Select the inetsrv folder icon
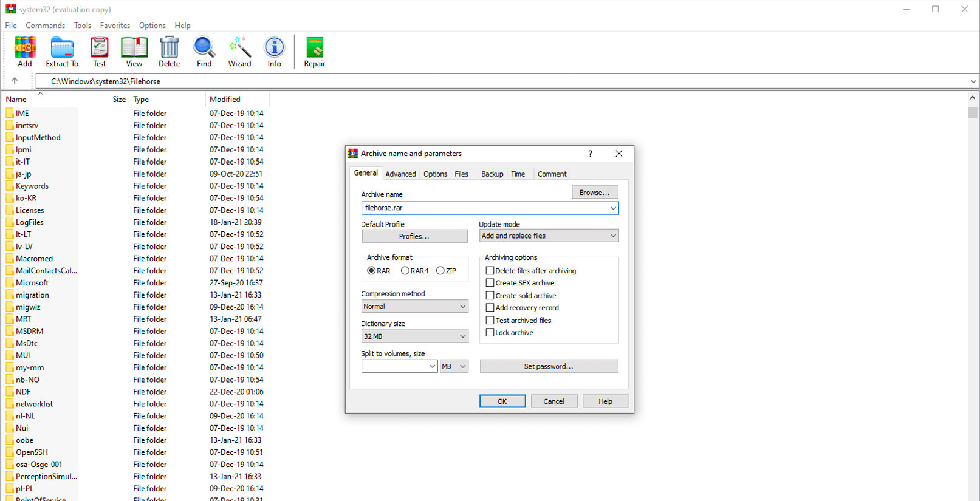980x501 pixels. point(10,125)
